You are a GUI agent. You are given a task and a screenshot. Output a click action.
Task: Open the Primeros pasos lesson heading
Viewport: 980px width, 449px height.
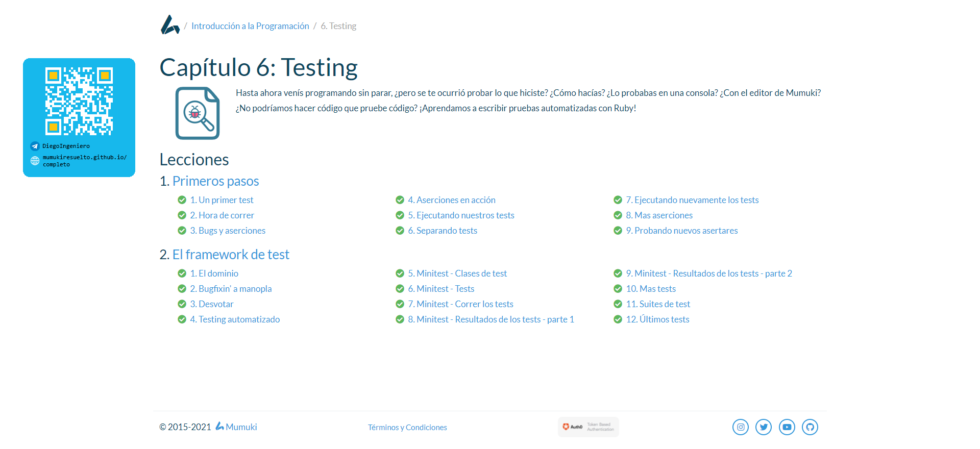[215, 181]
